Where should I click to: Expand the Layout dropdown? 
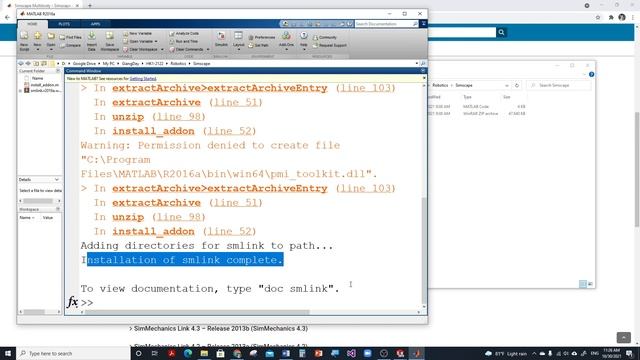pos(238,49)
